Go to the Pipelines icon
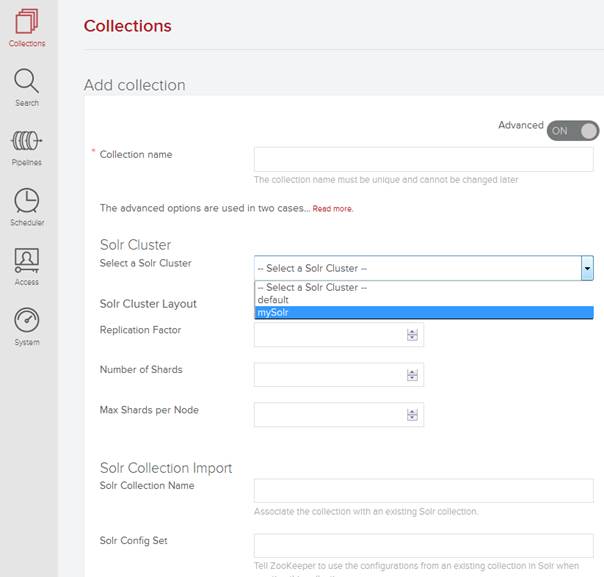604x577 pixels. 27,141
